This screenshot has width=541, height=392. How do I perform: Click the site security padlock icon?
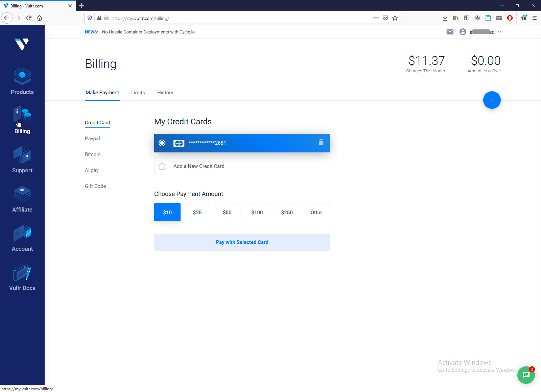pos(99,18)
